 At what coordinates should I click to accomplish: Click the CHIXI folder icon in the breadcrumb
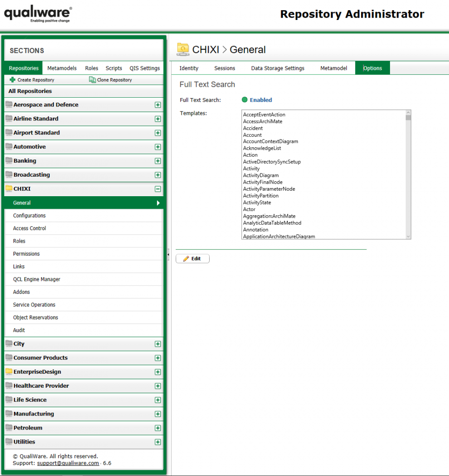point(183,49)
